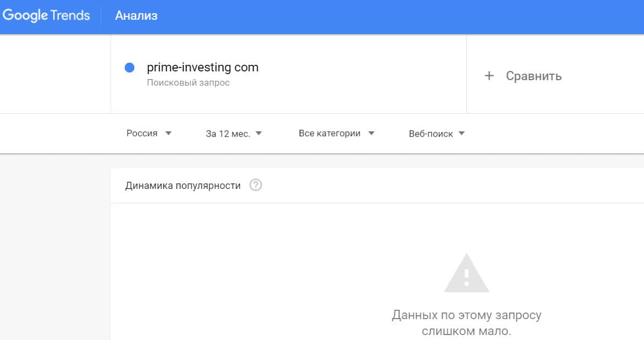Click the word Trends in the logo
Screen dimensions: 644x340
coord(70,15)
